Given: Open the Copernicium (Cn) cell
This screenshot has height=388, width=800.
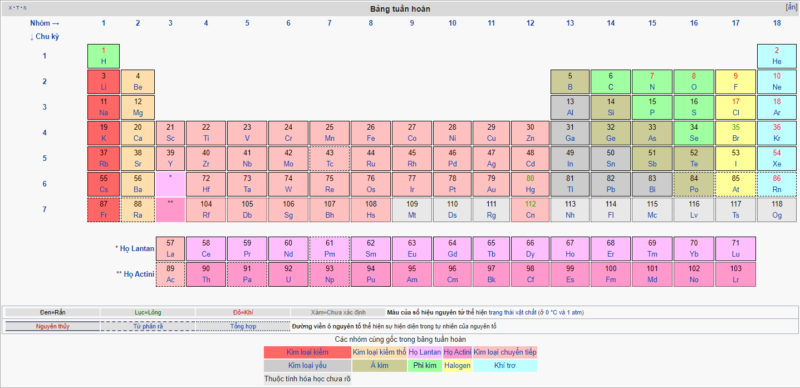Looking at the screenshot, I should click(x=530, y=209).
